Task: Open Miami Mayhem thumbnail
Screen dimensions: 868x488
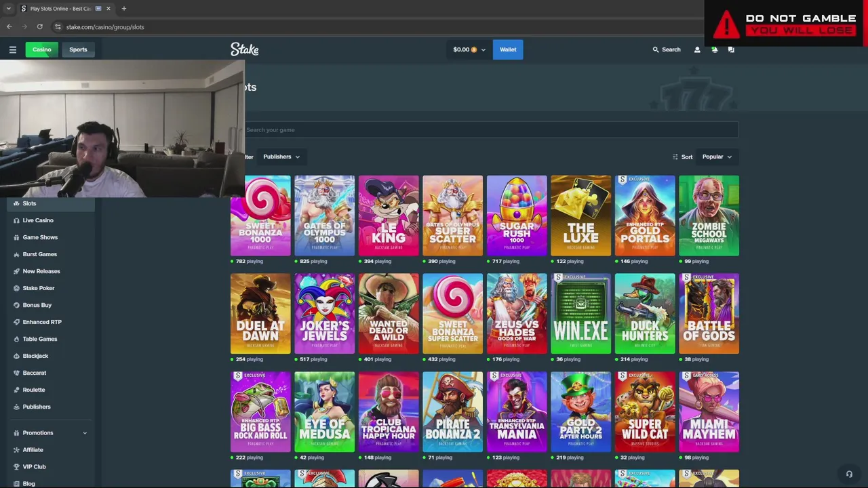Action: pyautogui.click(x=709, y=412)
